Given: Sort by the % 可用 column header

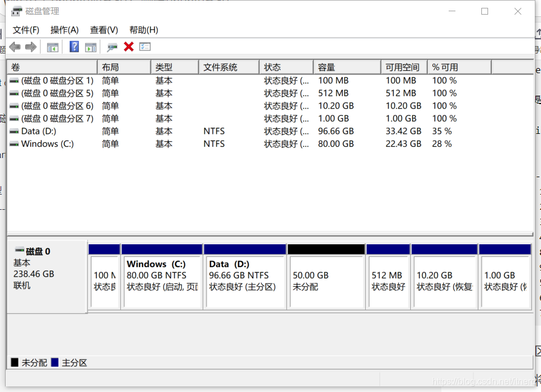Looking at the screenshot, I should pyautogui.click(x=459, y=67).
